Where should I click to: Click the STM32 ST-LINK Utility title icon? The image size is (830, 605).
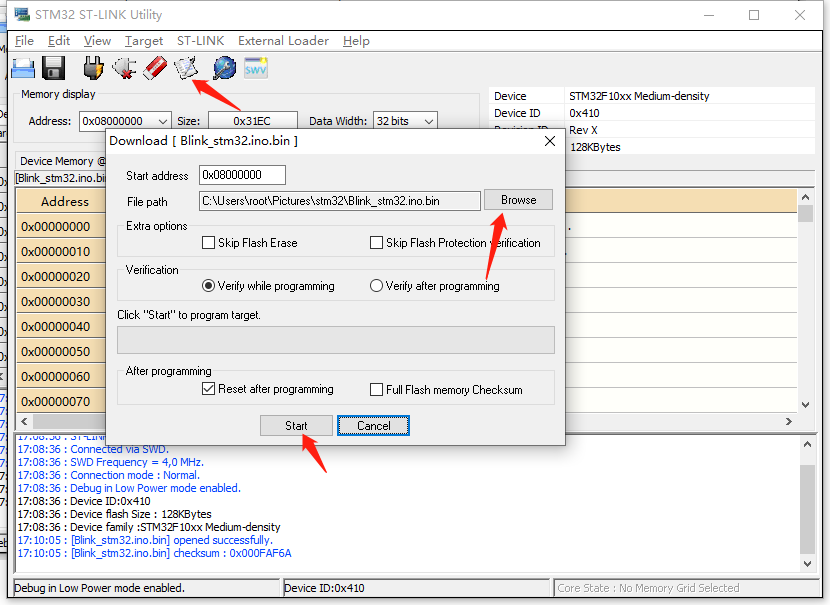coord(22,14)
